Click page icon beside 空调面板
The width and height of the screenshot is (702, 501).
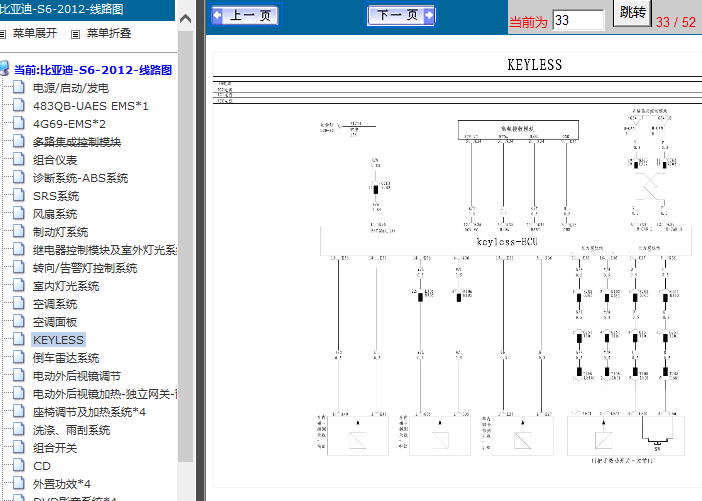pyautogui.click(x=19, y=321)
